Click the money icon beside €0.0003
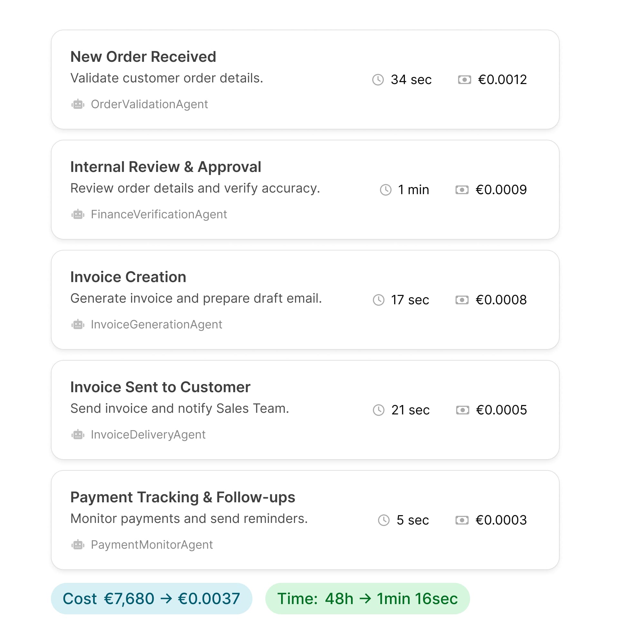This screenshot has width=644, height=644. click(462, 520)
